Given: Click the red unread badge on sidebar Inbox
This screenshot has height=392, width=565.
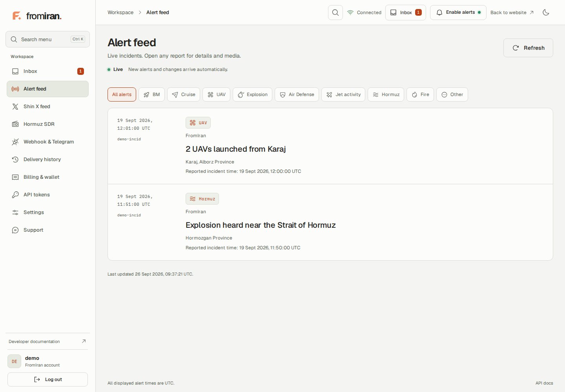Looking at the screenshot, I should (80, 71).
